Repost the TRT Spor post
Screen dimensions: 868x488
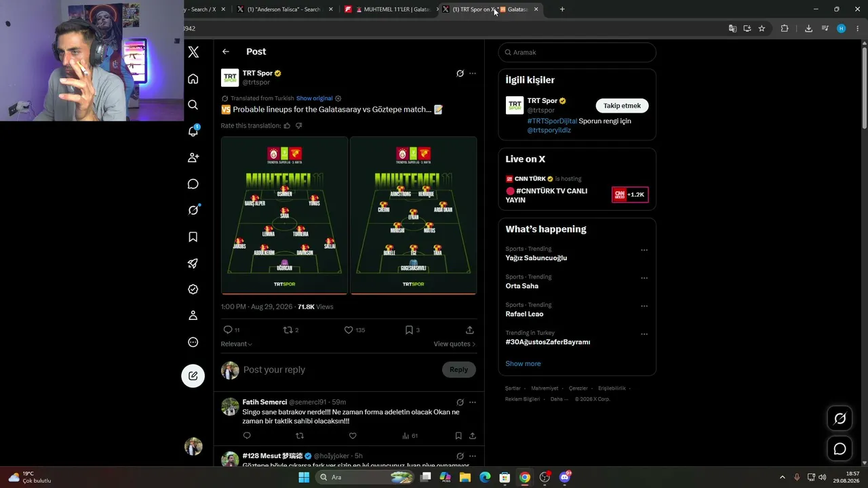point(288,330)
